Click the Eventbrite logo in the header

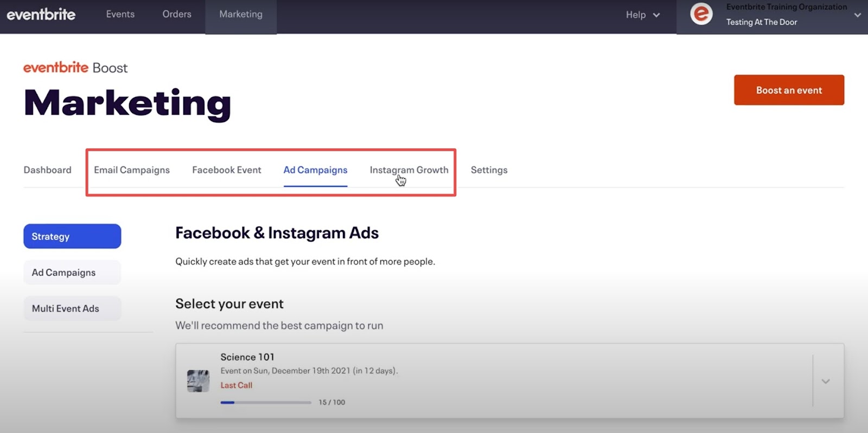[41, 14]
